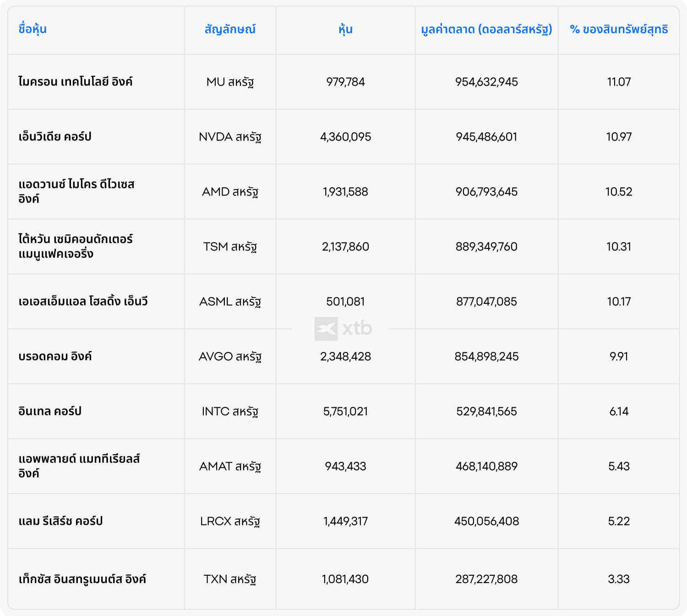
Task: Select market value 954,632,945
Action: [486, 82]
